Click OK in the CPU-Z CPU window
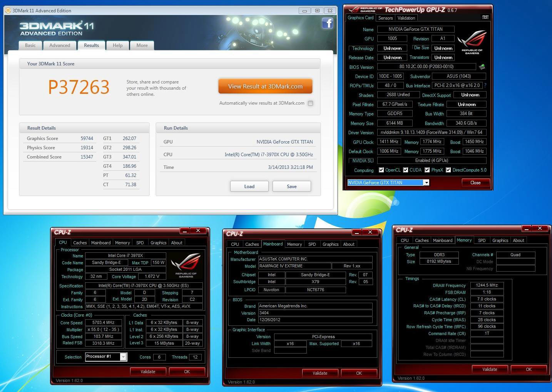Viewport: 552px width, 392px height. [x=187, y=372]
